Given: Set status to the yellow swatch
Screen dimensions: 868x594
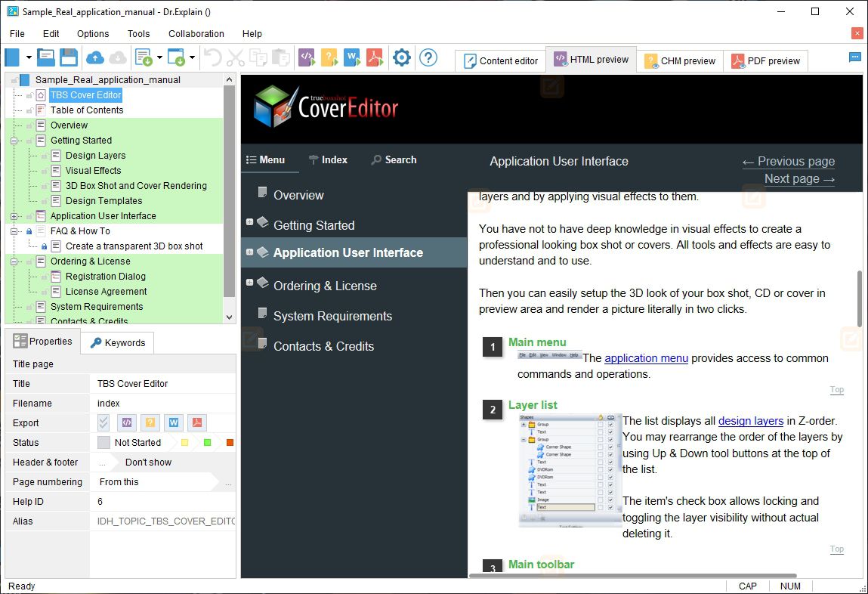Looking at the screenshot, I should coord(185,442).
